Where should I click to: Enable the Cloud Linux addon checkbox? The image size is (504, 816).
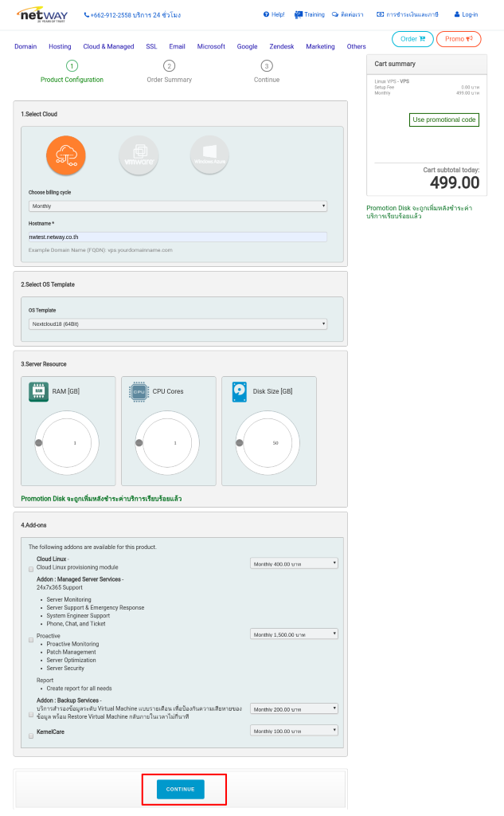point(31,569)
